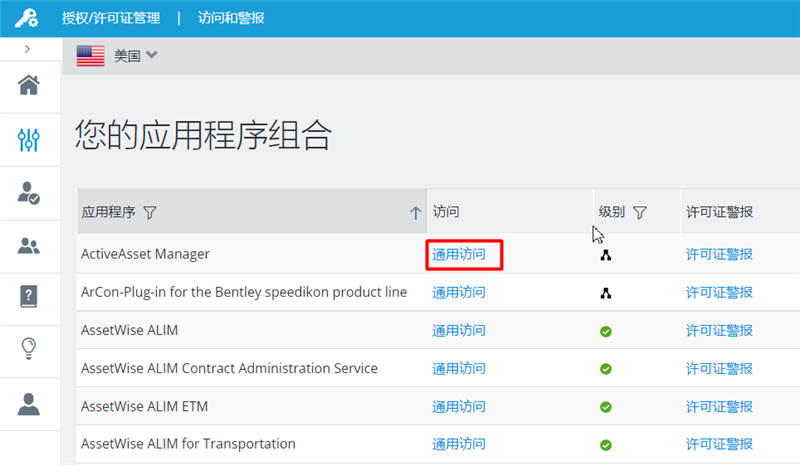Select the sliders settings icon in sidebar
The image size is (800, 465).
[x=29, y=139]
